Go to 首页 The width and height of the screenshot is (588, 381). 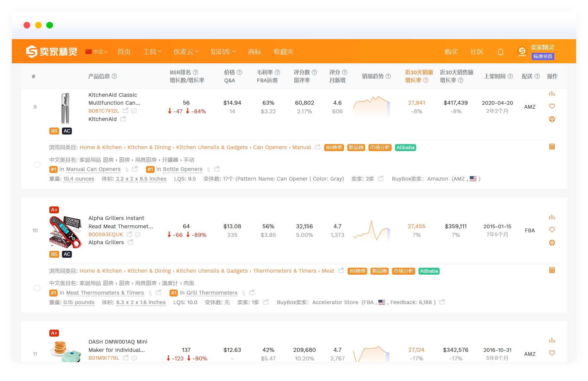(x=124, y=52)
